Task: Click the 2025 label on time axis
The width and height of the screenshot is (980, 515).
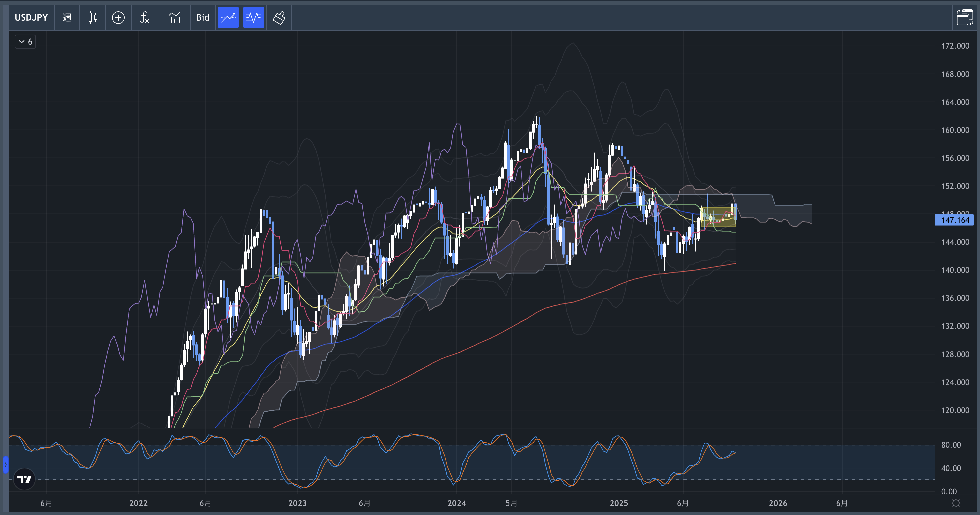Action: point(619,503)
